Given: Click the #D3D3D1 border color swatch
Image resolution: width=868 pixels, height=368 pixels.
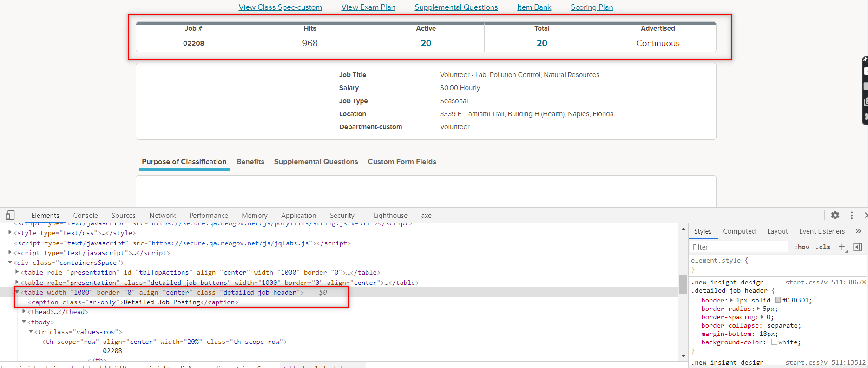Looking at the screenshot, I should tap(777, 300).
